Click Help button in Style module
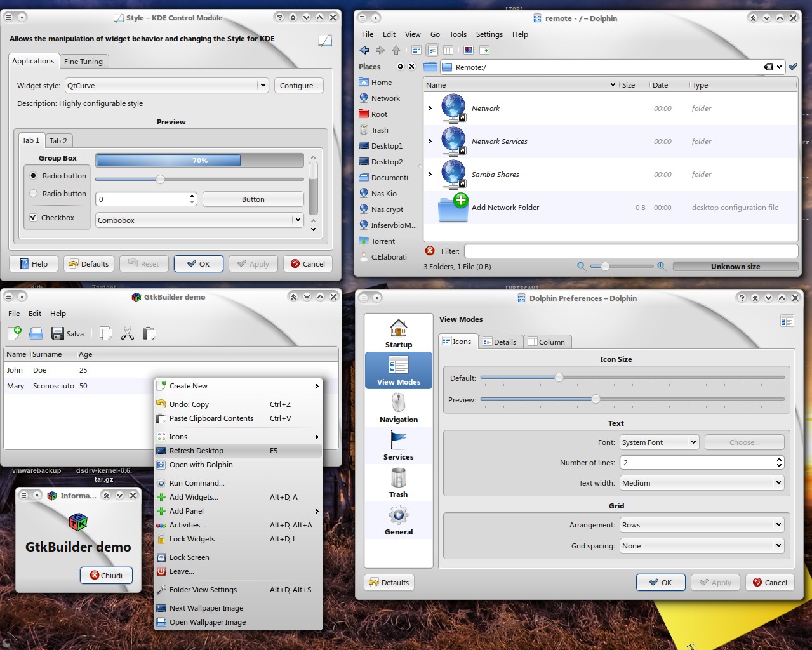Viewport: 812px width, 650px height. click(34, 264)
